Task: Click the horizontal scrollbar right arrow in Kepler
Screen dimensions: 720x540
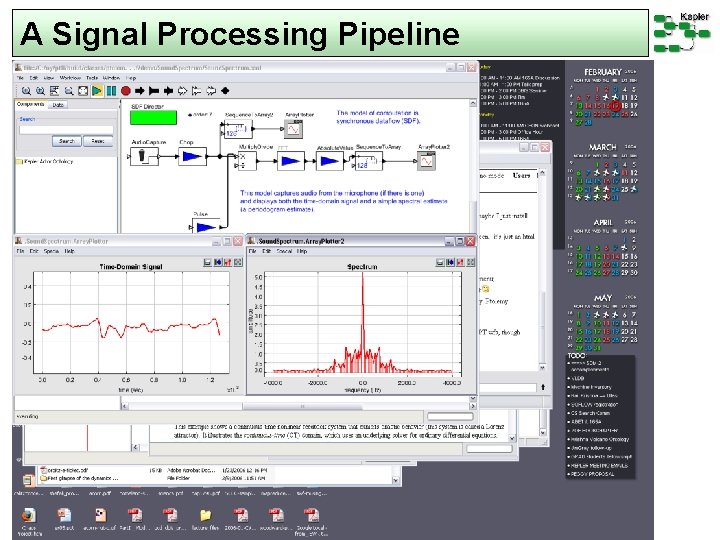Action: click(472, 406)
